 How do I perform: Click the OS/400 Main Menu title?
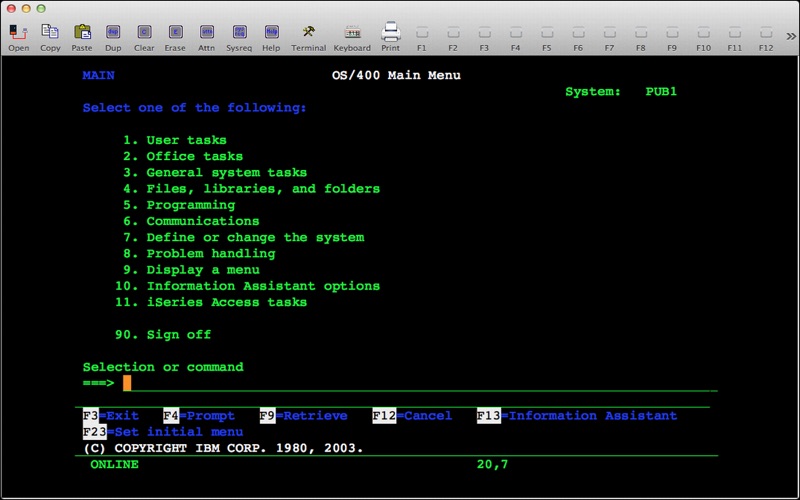point(396,76)
